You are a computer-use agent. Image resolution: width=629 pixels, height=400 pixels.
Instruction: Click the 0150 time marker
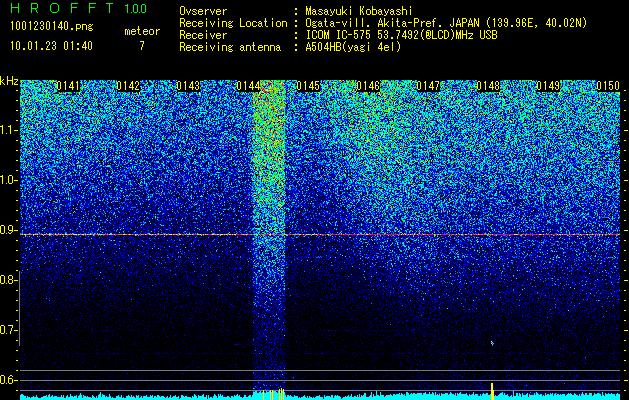click(608, 86)
